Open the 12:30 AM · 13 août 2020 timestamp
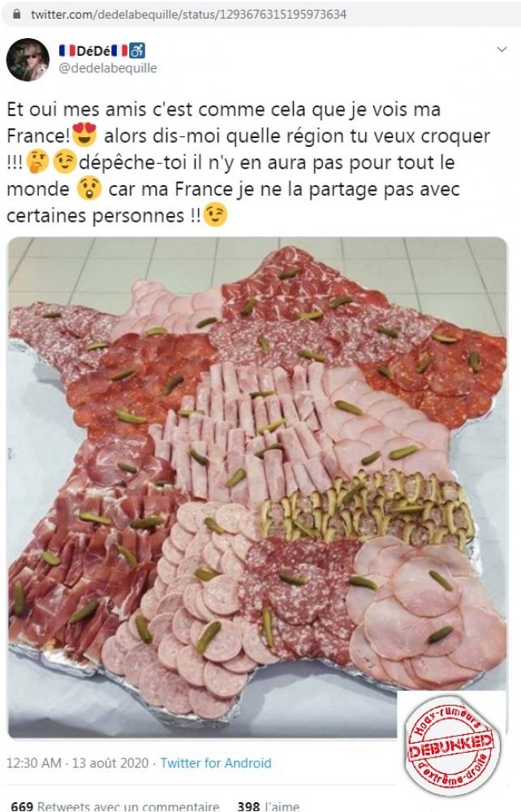The width and height of the screenshot is (521, 812). 77,762
